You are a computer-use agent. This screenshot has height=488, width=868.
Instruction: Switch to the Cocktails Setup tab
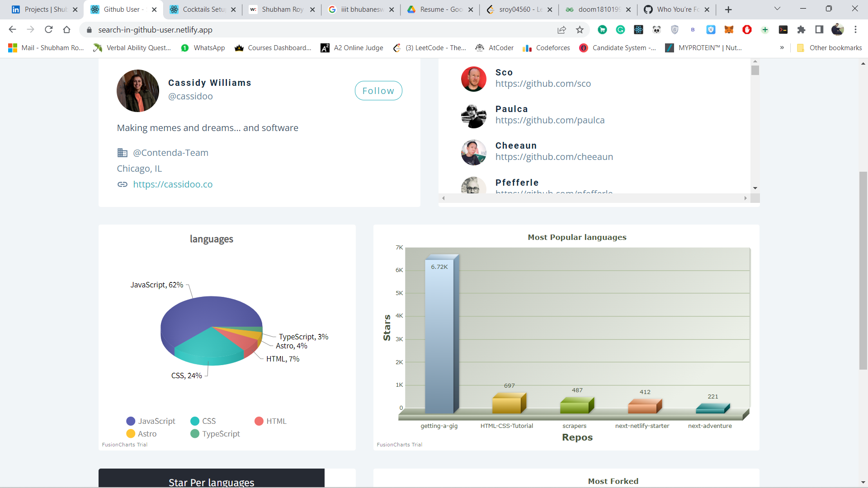pyautogui.click(x=203, y=9)
